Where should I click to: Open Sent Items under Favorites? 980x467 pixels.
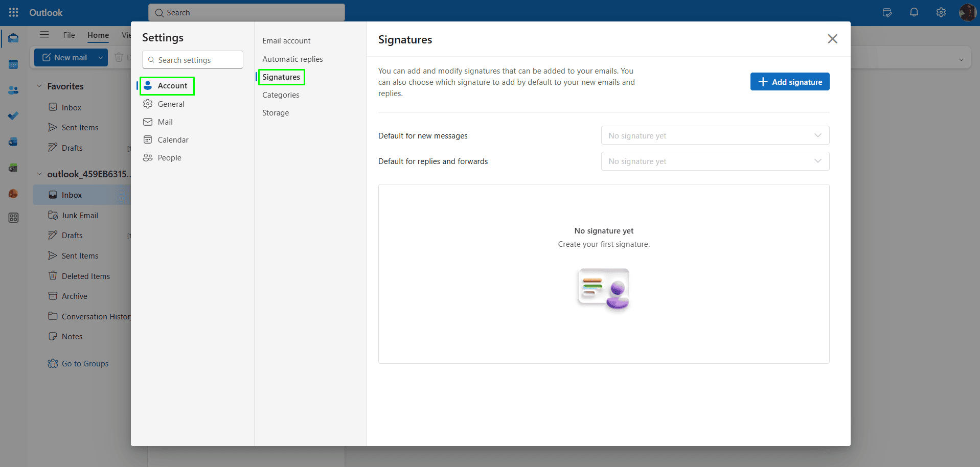point(80,127)
